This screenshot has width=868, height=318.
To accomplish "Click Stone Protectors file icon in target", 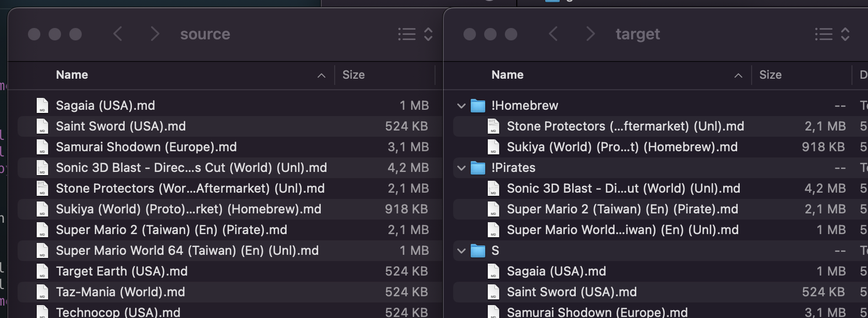I will pyautogui.click(x=493, y=126).
